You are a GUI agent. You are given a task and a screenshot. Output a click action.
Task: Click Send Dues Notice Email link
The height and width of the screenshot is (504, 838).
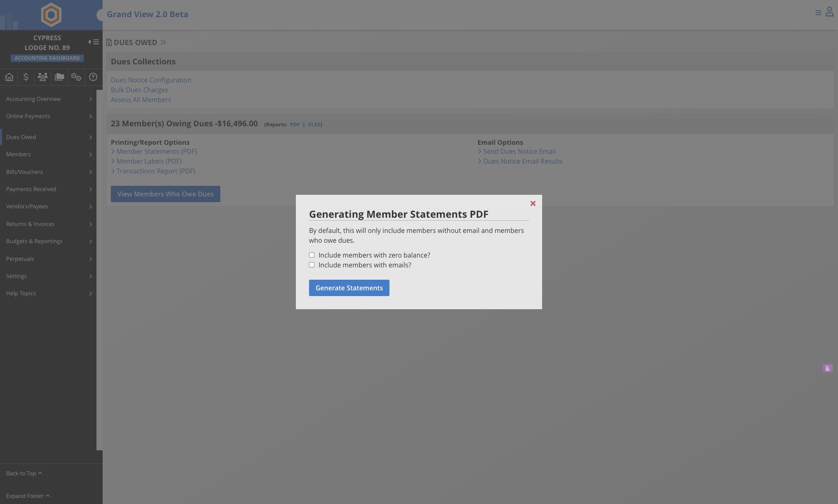(519, 151)
